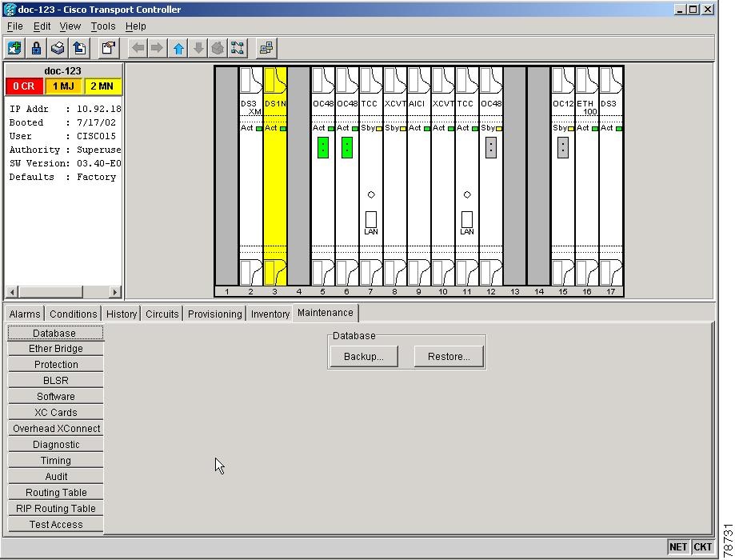Select the AICI card in slot 9
735x560 pixels.
coord(418,176)
